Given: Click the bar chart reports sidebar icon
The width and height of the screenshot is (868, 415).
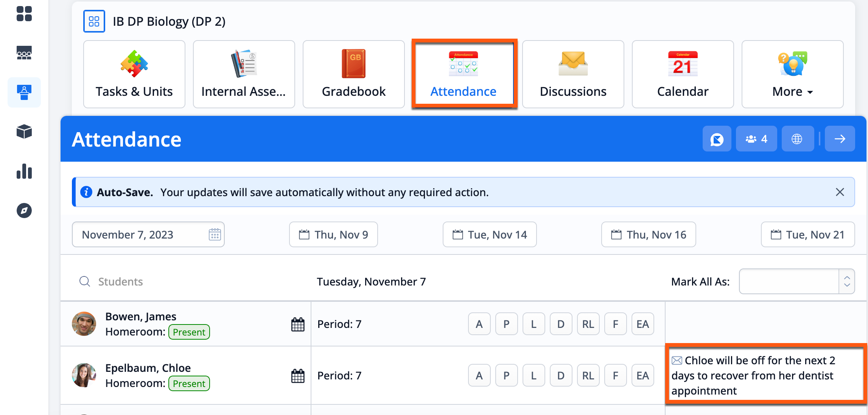Looking at the screenshot, I should (x=24, y=171).
